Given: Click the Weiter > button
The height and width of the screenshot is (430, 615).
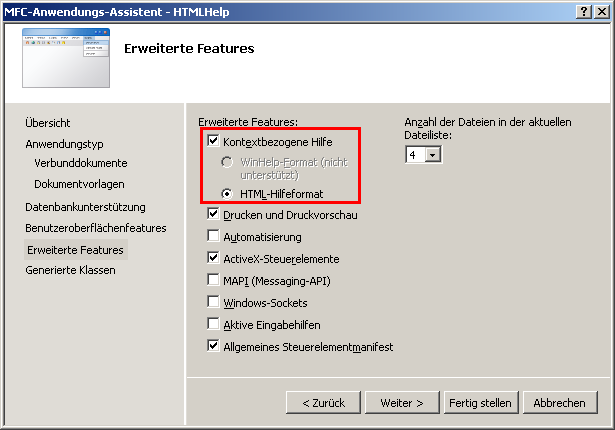Looking at the screenshot, I should 402,403.
